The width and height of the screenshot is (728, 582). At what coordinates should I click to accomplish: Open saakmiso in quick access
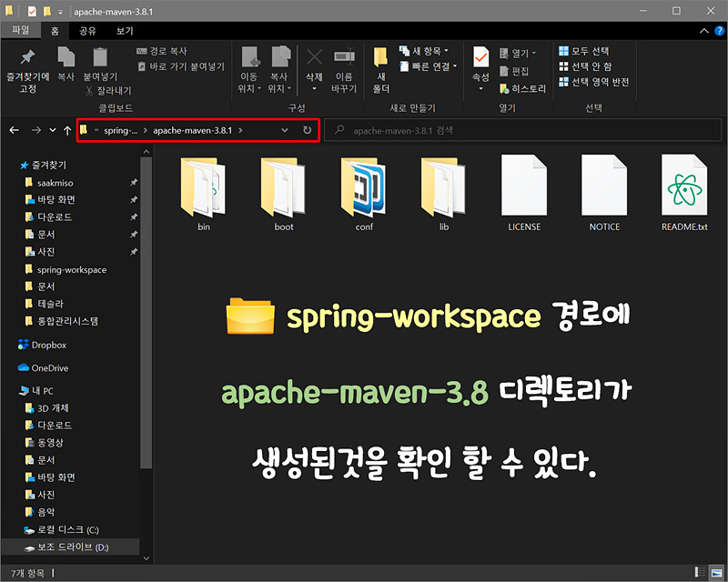(x=49, y=183)
